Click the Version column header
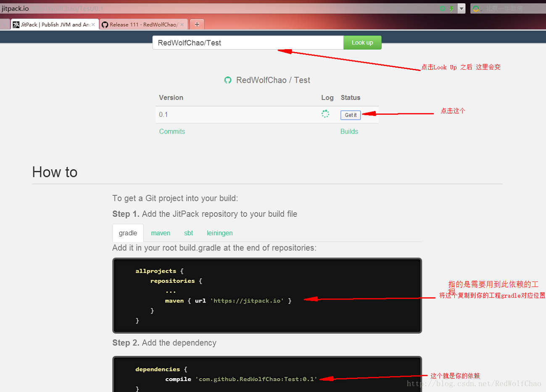The height and width of the screenshot is (392, 546). coord(171,97)
